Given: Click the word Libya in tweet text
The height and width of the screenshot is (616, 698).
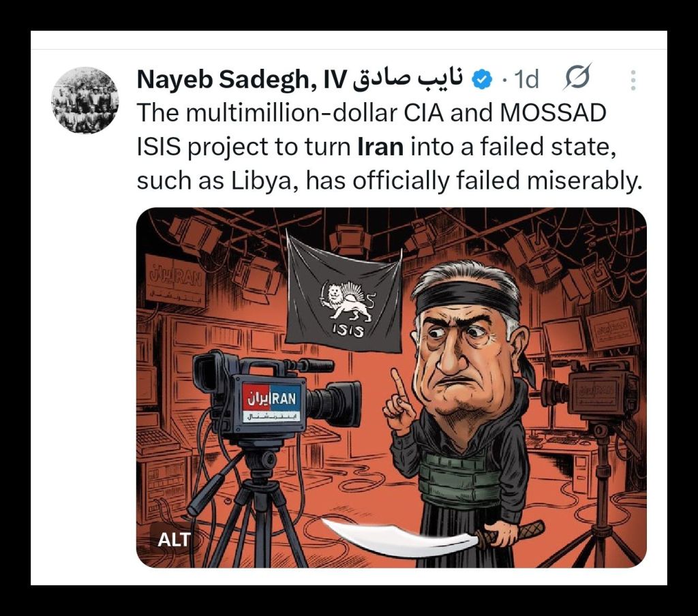Looking at the screenshot, I should [x=264, y=181].
